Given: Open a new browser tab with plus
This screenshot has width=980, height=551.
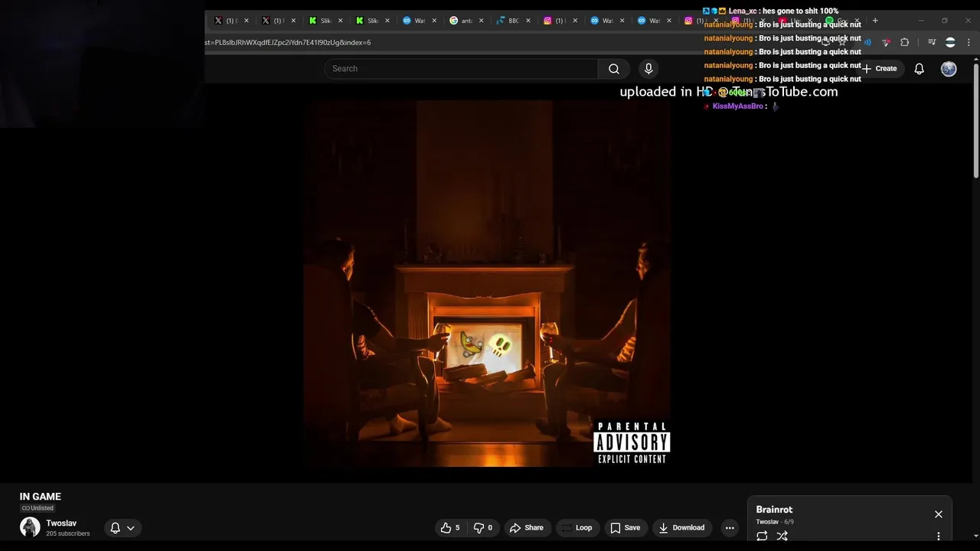Looking at the screenshot, I should coord(875,21).
